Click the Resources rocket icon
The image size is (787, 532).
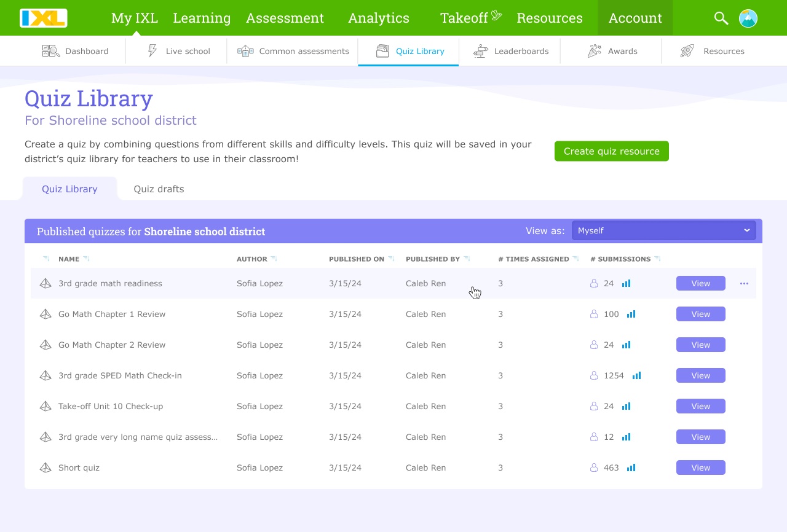687,51
